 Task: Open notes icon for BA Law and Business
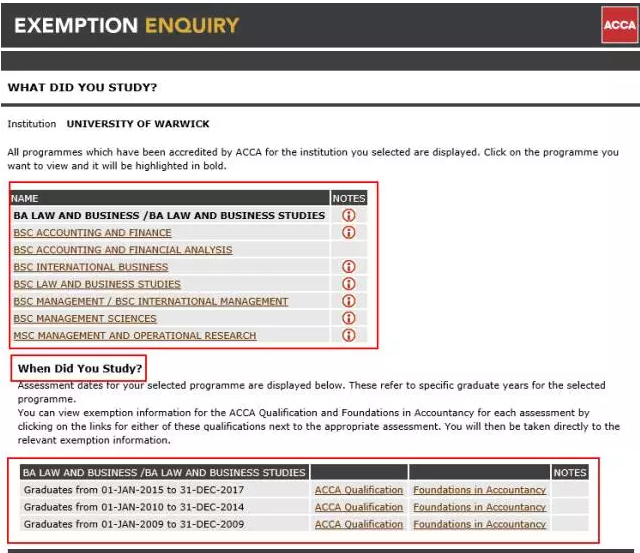tap(349, 215)
